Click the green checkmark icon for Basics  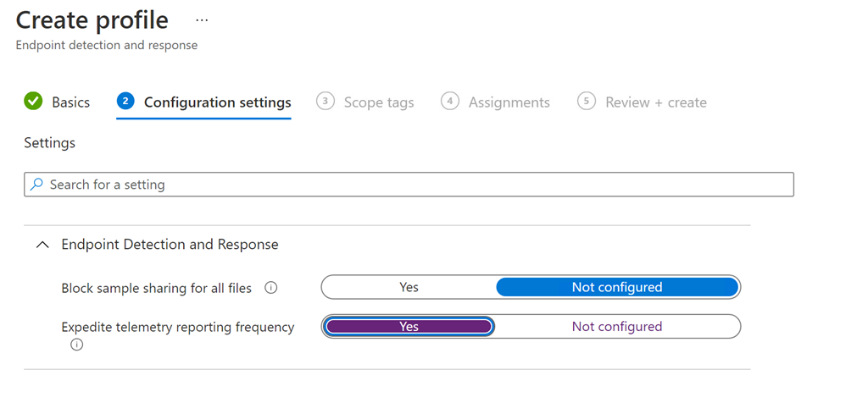33,102
